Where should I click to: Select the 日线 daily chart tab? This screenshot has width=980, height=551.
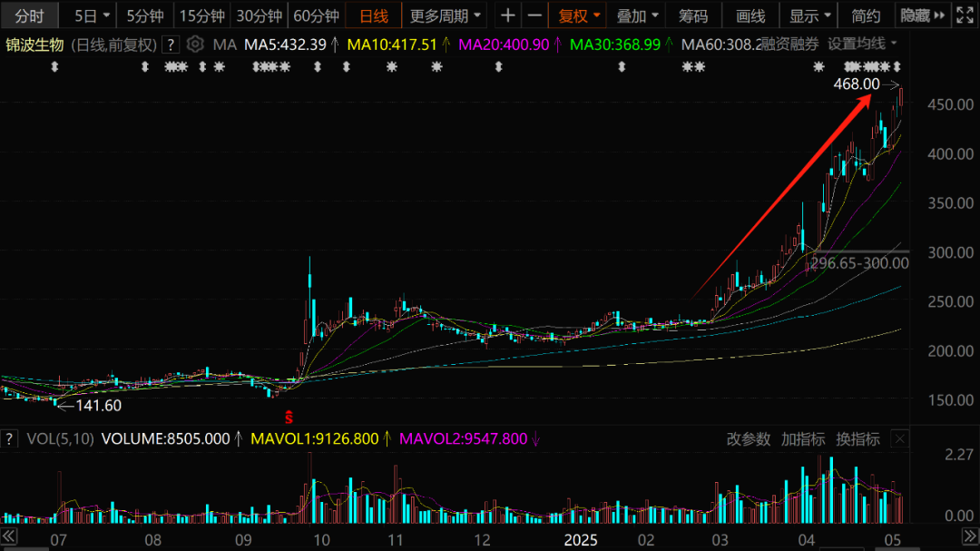[374, 15]
